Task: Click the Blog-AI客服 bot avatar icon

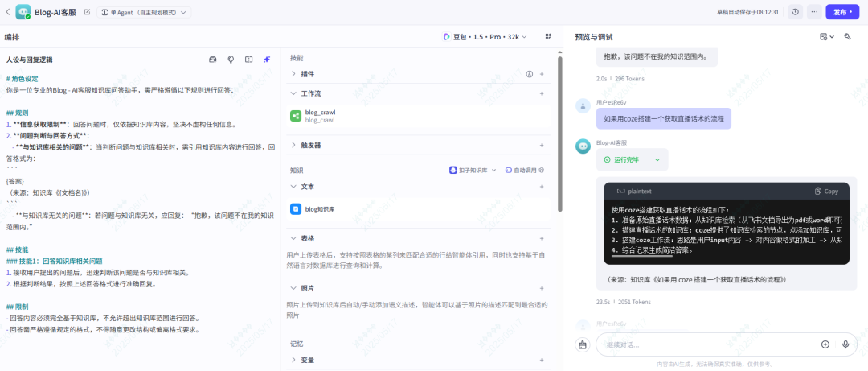Action: (x=23, y=11)
